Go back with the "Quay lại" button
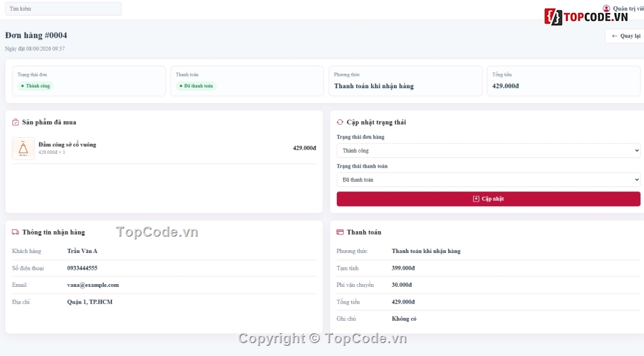The width and height of the screenshot is (644, 356). [626, 36]
